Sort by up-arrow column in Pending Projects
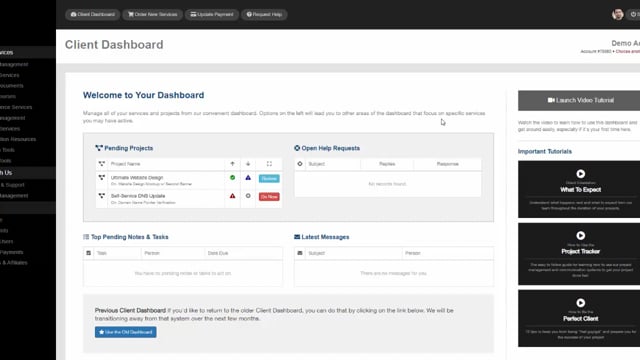 (x=232, y=164)
